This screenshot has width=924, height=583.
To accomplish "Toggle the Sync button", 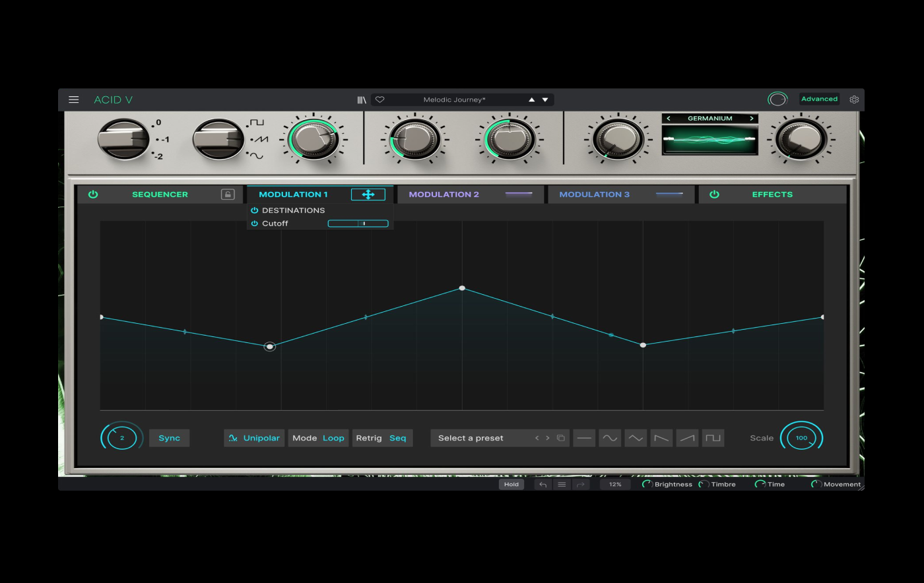I will pyautogui.click(x=169, y=438).
